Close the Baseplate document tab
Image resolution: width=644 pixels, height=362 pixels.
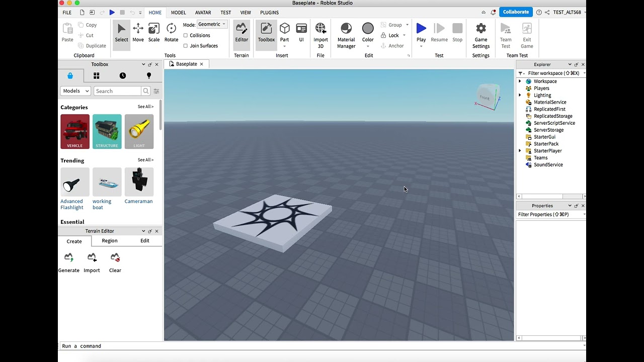point(201,64)
